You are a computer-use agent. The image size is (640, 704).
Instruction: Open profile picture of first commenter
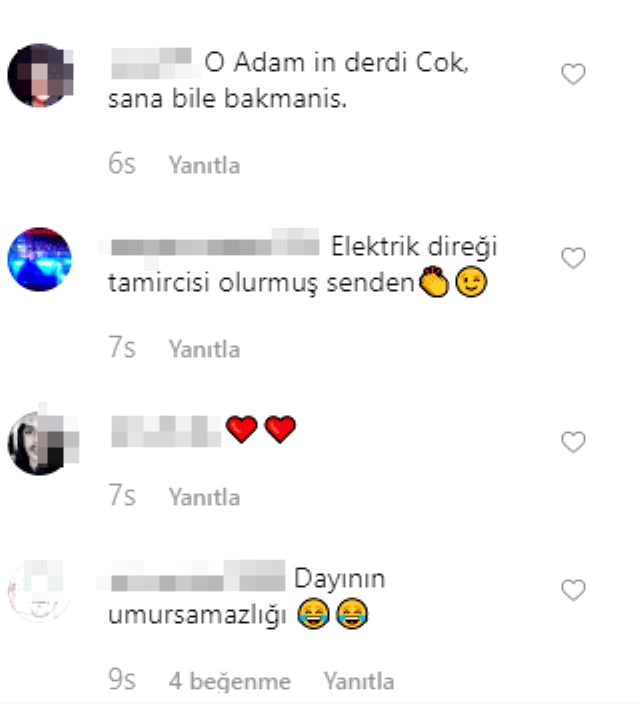pos(40,75)
